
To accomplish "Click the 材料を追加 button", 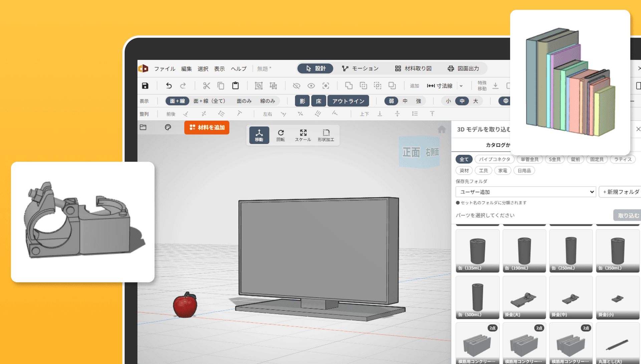I will click(207, 127).
